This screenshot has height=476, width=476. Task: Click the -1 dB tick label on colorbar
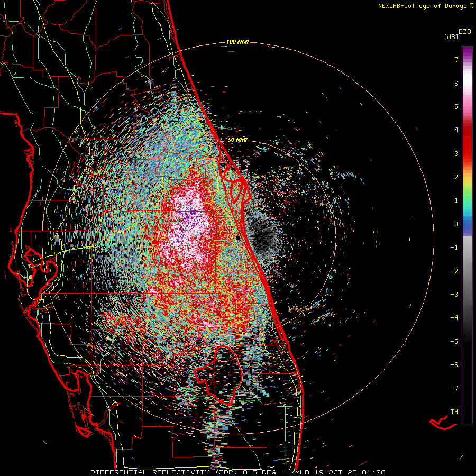click(x=454, y=248)
